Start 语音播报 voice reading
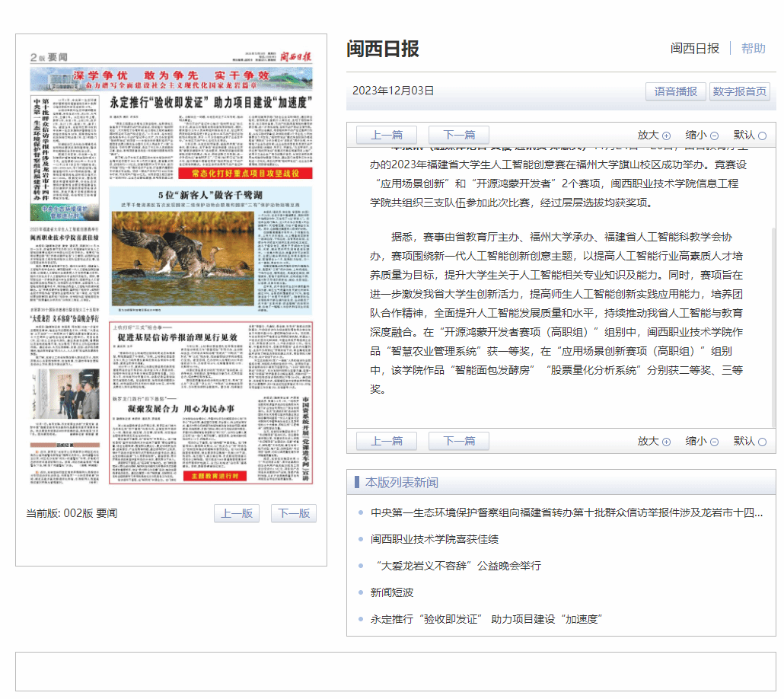 point(675,91)
